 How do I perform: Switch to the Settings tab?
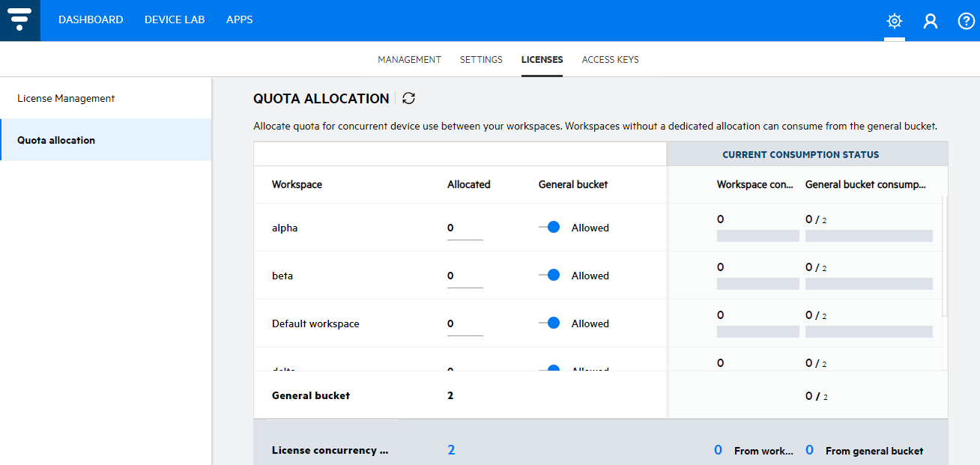[481, 60]
